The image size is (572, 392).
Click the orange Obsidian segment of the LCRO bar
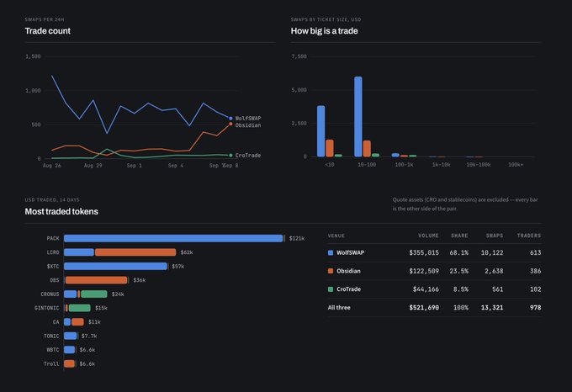(x=135, y=252)
